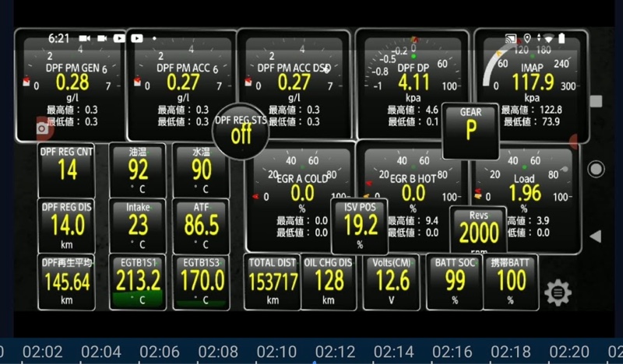Tap the IMAP 最低値 73.9 reading
Screen dimensions: 623x364
[532, 121]
